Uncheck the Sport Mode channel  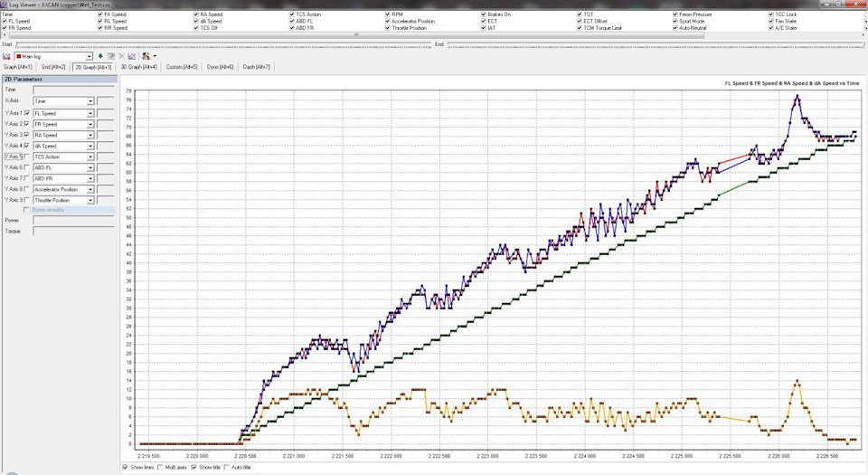675,21
